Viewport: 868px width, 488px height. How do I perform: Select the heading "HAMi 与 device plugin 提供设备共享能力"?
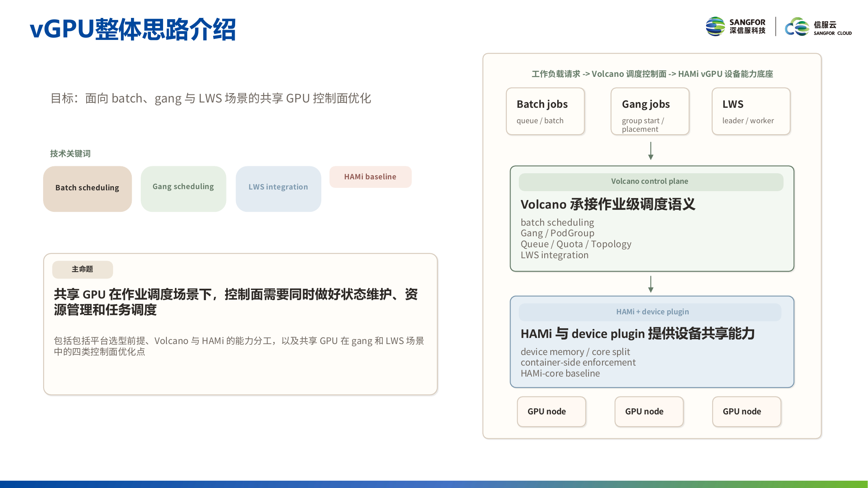tap(638, 333)
